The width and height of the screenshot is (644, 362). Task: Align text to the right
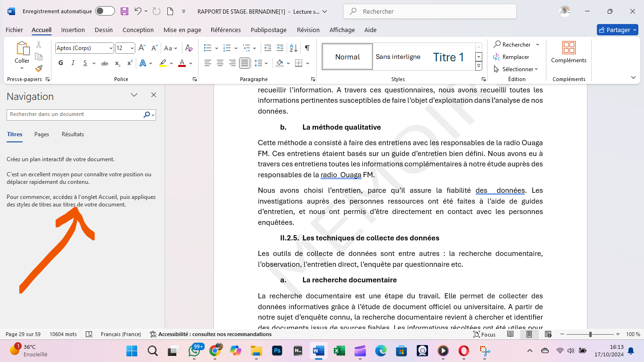[232, 63]
